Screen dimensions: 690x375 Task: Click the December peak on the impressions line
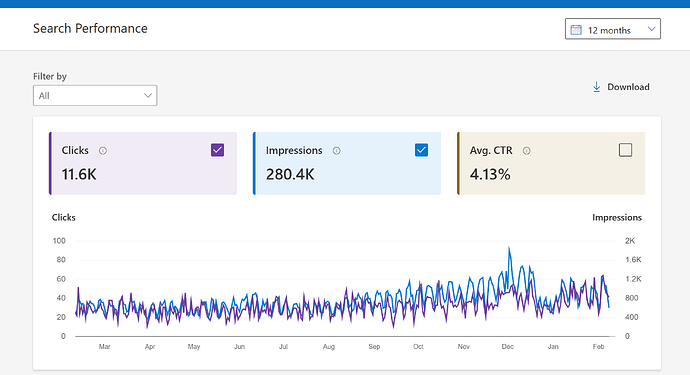[x=509, y=248]
